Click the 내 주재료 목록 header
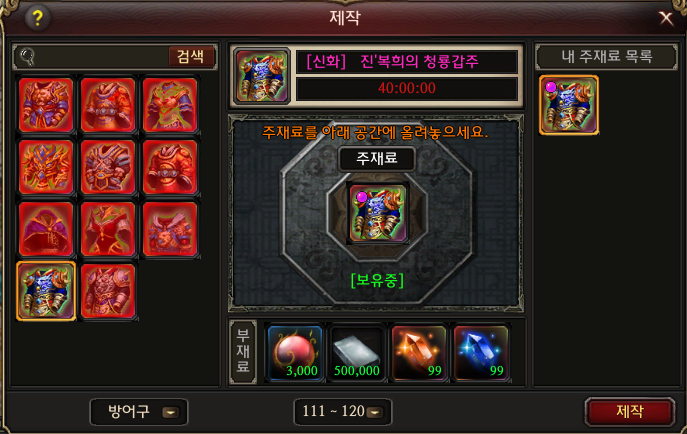The width and height of the screenshot is (687, 434). click(x=606, y=56)
